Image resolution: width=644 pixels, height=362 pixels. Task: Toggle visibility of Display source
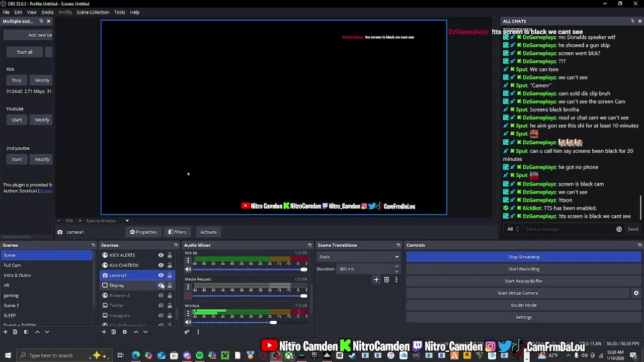click(161, 286)
